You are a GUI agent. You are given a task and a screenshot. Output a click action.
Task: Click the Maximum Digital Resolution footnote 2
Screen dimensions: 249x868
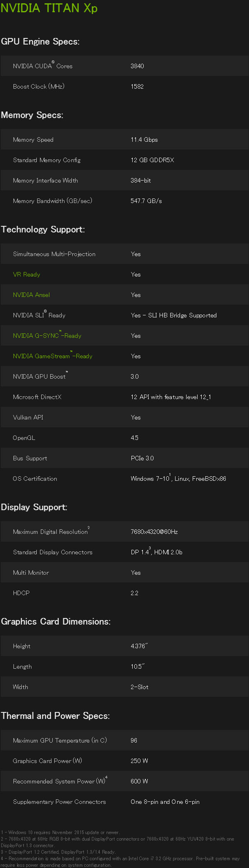tap(89, 528)
